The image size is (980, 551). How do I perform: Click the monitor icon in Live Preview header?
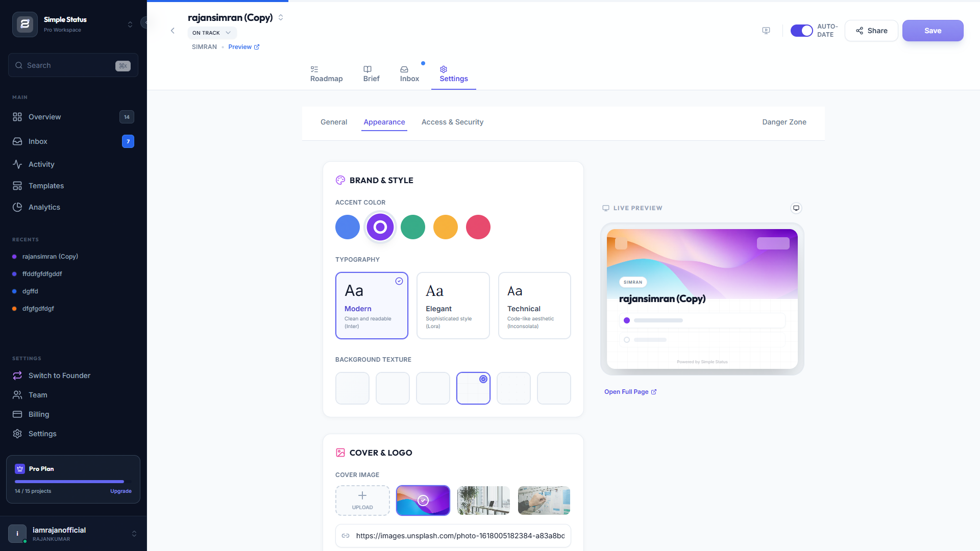pos(796,208)
